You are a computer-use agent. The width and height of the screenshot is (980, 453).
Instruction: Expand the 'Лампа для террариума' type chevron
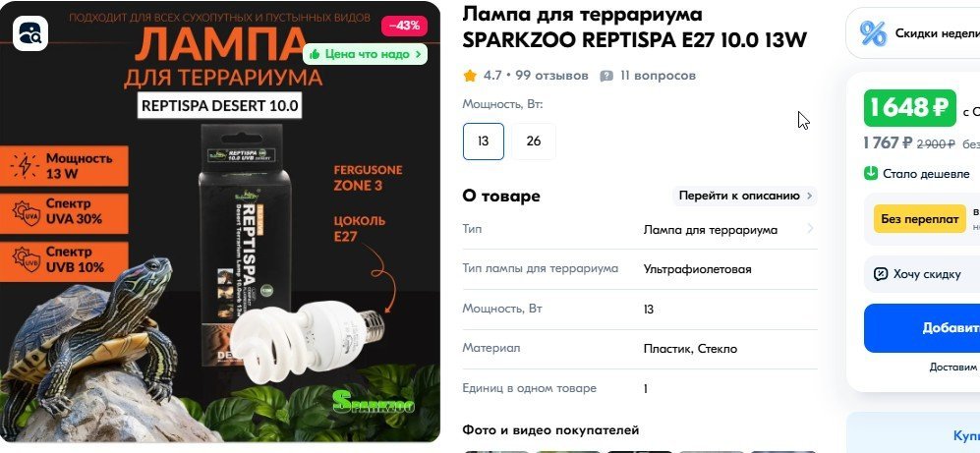click(x=811, y=229)
